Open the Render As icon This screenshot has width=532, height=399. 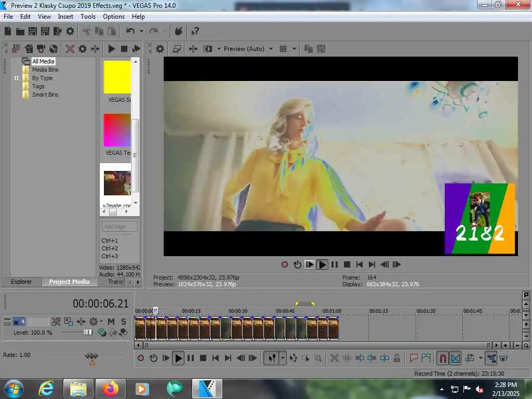(58, 31)
